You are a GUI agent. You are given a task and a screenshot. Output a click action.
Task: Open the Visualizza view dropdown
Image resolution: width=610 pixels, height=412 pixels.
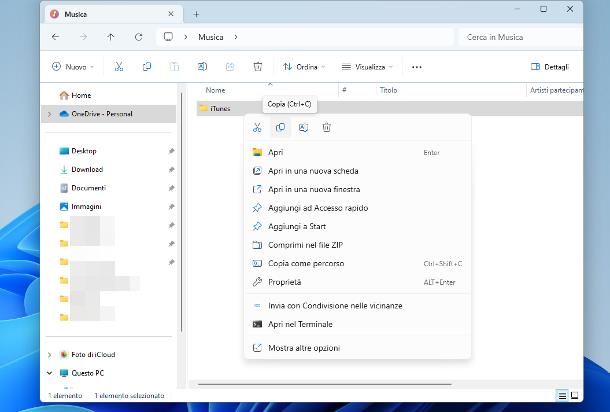tap(368, 67)
